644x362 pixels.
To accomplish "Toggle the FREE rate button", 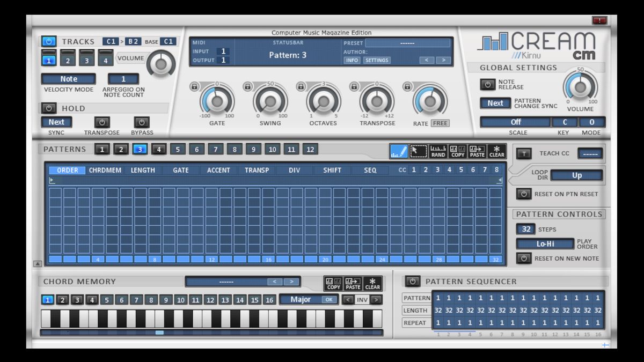I will [440, 123].
